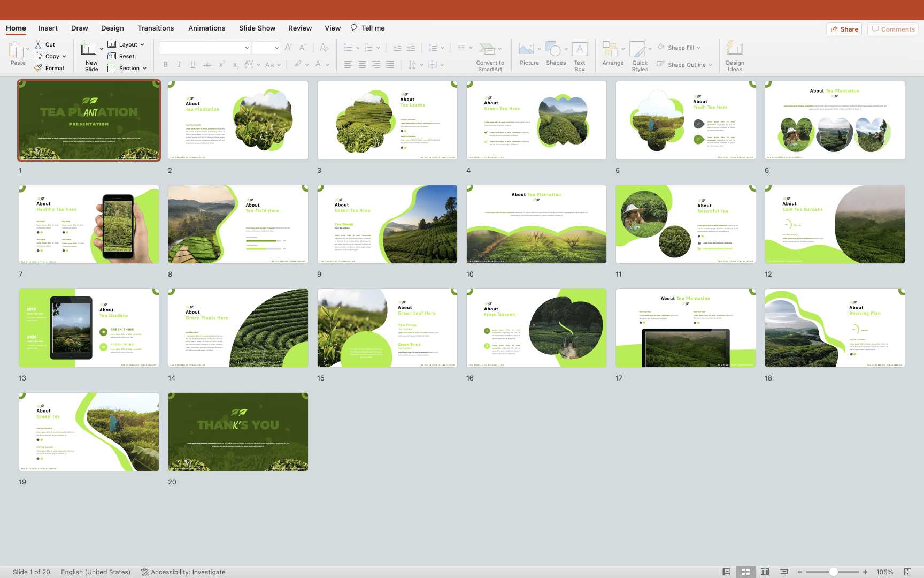Open the Comments pane

pos(893,29)
